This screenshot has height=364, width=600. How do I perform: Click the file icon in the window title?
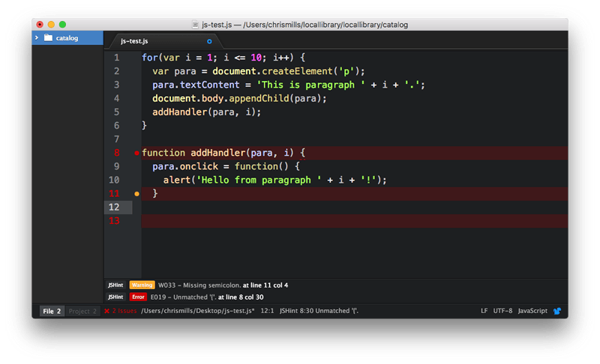[x=195, y=25]
